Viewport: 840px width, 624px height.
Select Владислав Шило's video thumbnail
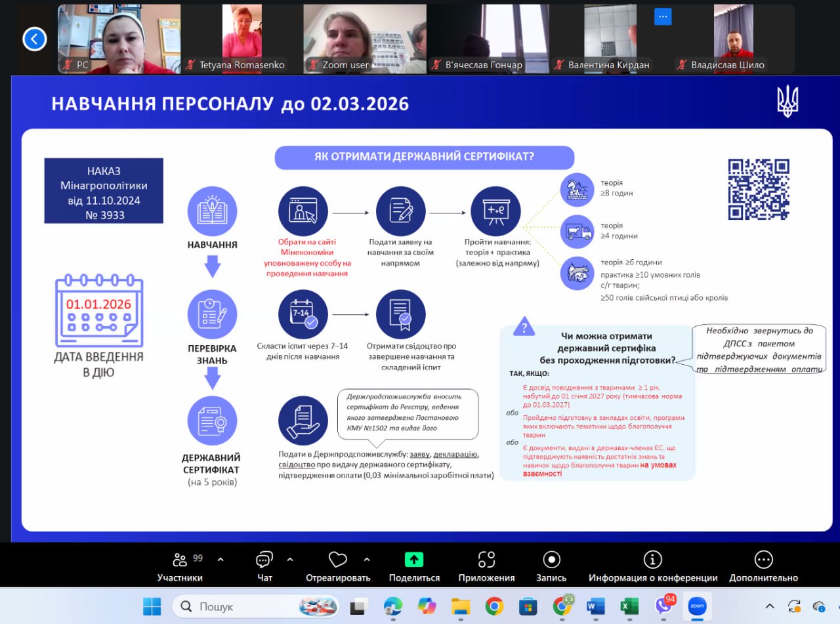(733, 39)
